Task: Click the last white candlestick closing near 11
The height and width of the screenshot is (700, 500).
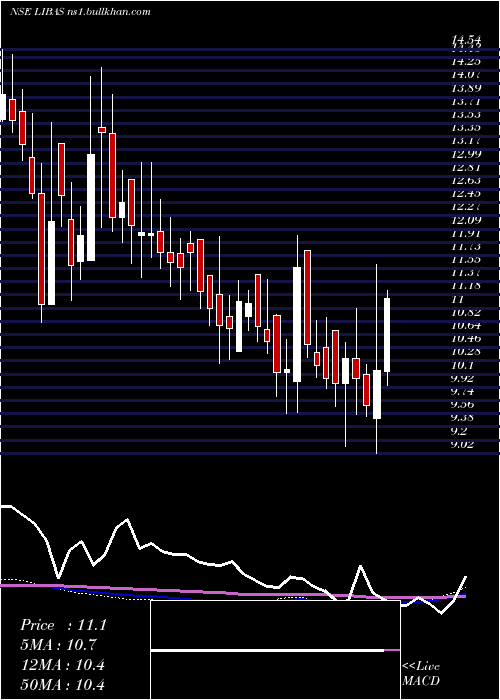Action: (x=387, y=335)
